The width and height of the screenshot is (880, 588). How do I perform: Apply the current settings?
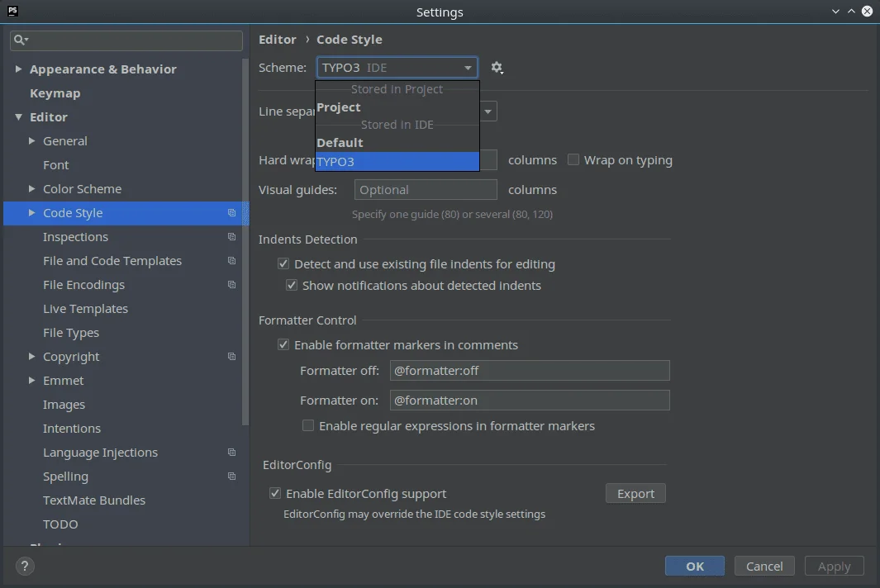(x=834, y=566)
